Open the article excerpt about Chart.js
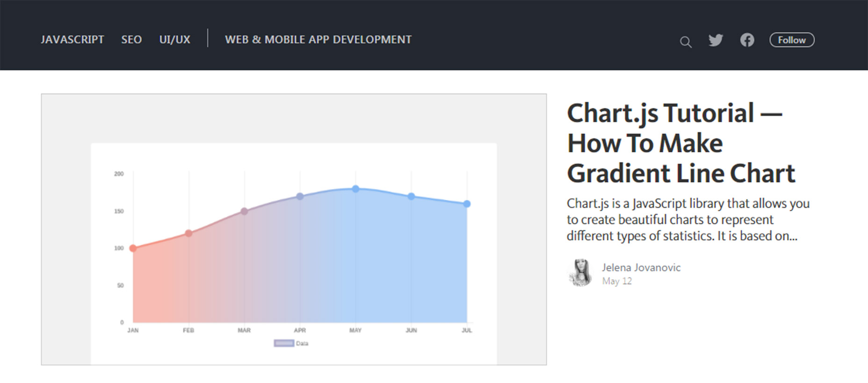 pos(688,220)
